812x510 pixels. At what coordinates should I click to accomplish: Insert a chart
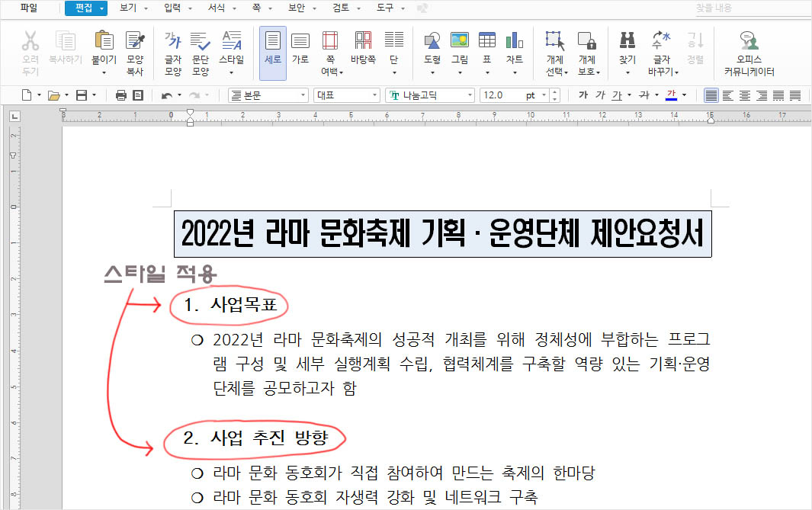515,47
